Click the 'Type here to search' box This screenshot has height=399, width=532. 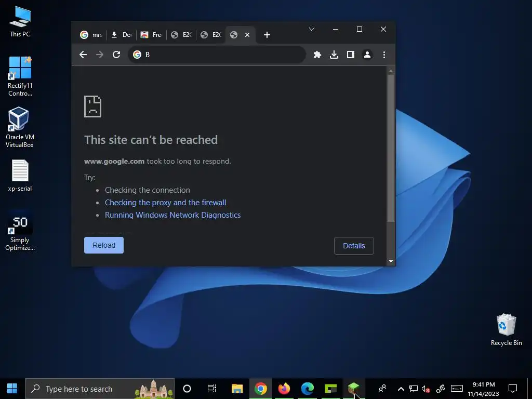coord(100,389)
